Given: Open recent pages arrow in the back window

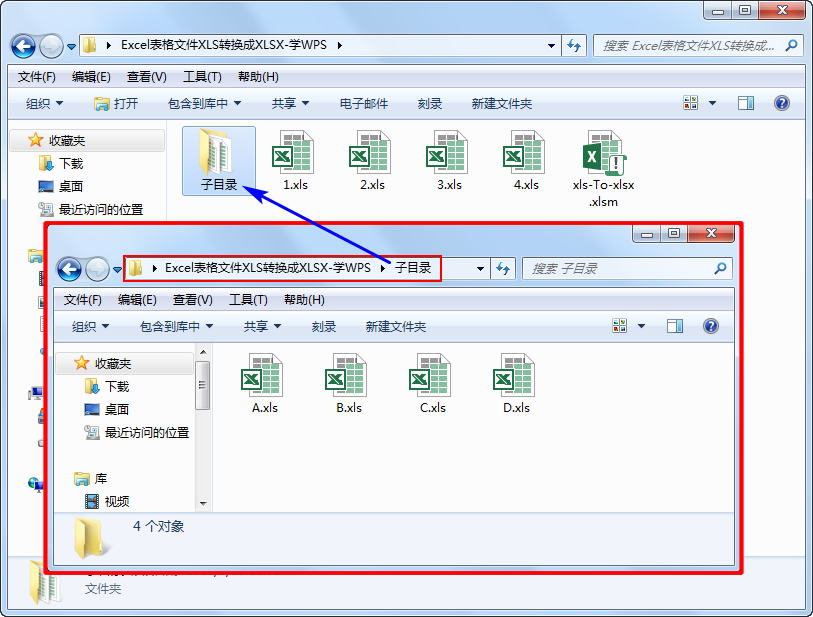Looking at the screenshot, I should 72,47.
